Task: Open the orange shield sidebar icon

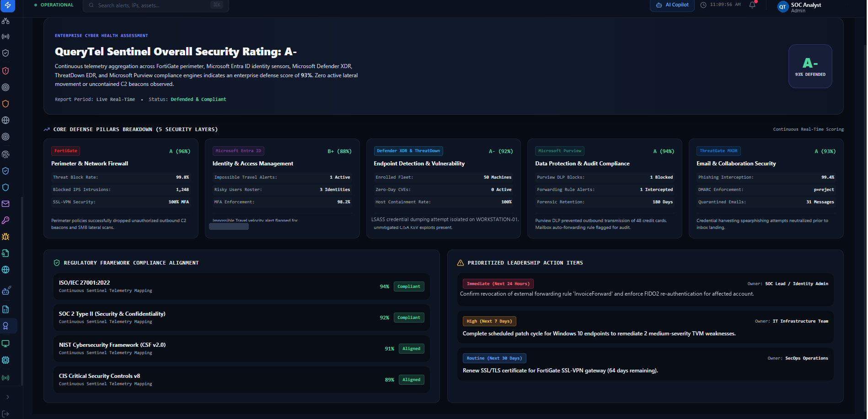Action: 5,104
